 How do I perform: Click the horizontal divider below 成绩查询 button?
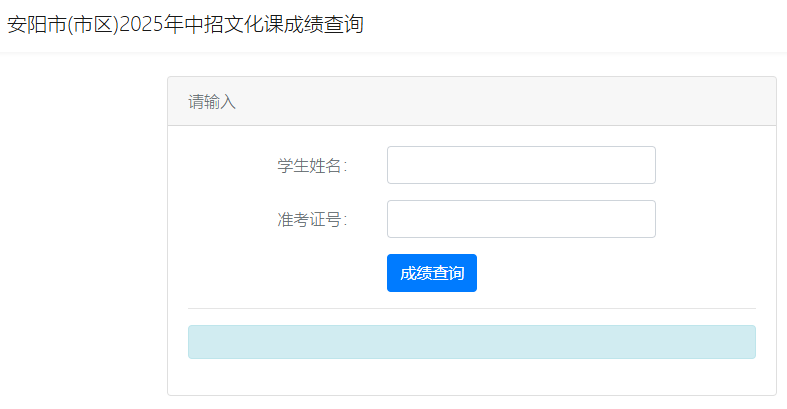coord(472,308)
